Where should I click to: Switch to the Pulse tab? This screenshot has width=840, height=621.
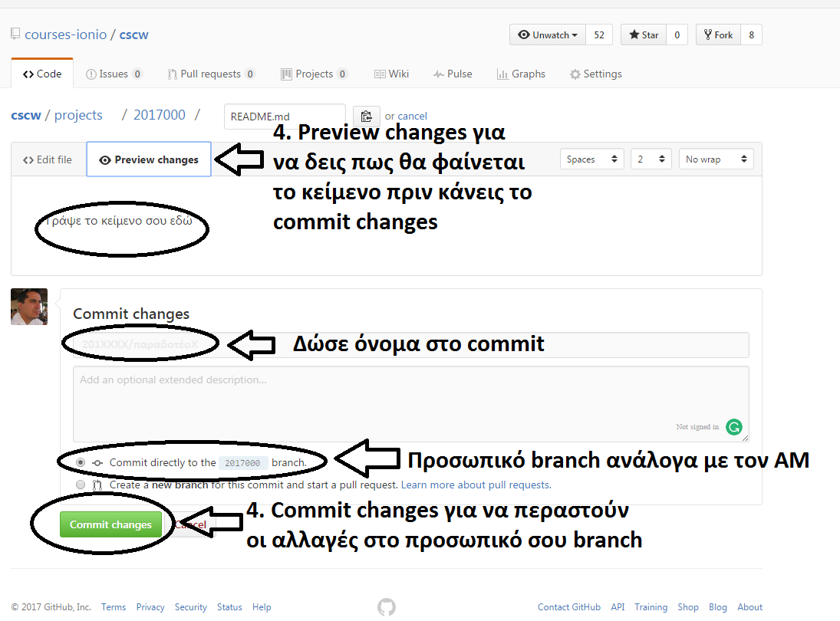coord(453,74)
